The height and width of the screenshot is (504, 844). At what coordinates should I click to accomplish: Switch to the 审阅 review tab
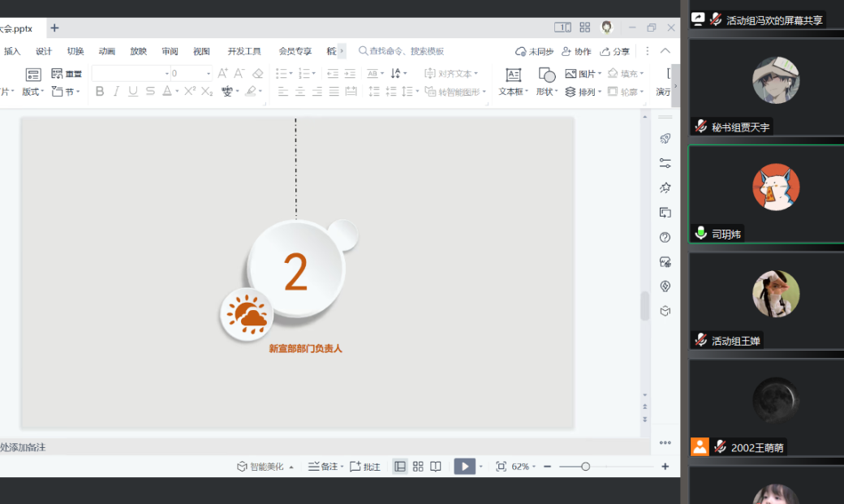coord(170,51)
